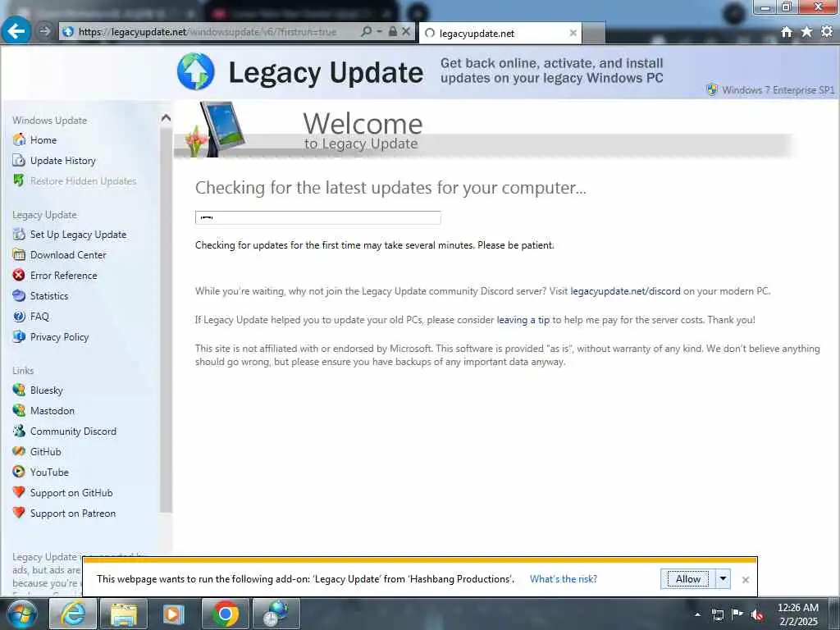Expand the Allow button dropdown arrow
The height and width of the screenshot is (630, 840).
pyautogui.click(x=723, y=579)
